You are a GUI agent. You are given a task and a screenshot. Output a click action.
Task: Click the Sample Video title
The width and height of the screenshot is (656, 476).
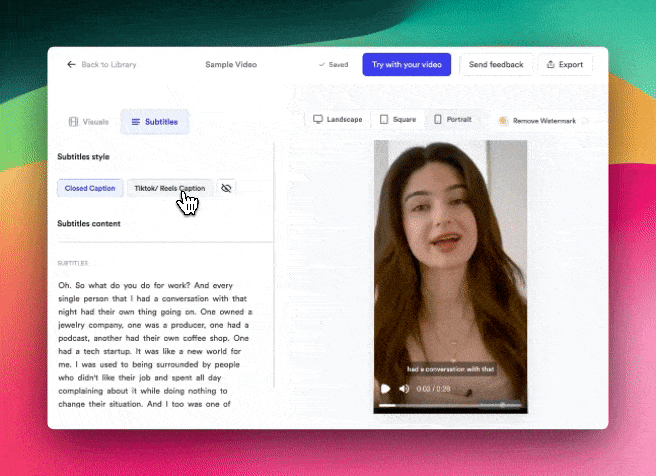[231, 64]
